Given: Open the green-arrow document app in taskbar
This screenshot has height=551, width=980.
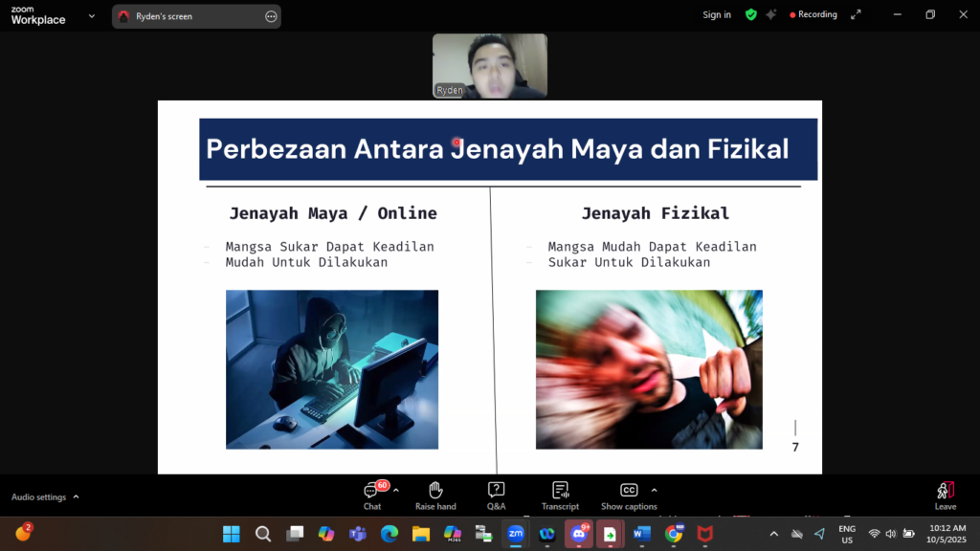Looking at the screenshot, I should pos(610,534).
